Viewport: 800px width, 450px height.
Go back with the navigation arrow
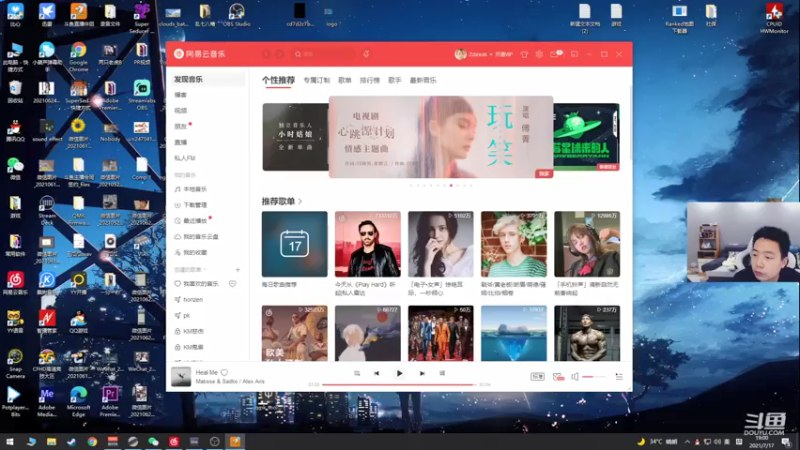(x=266, y=54)
